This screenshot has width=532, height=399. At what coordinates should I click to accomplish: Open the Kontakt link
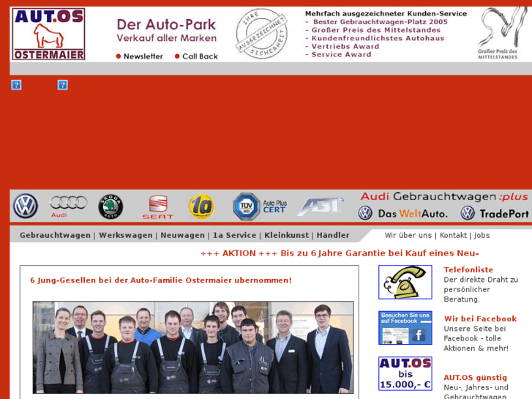point(453,235)
